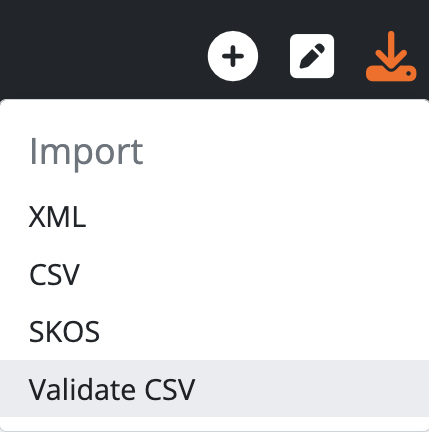The height and width of the screenshot is (432, 429).
Task: Open the pencil edit icon
Action: [x=312, y=56]
